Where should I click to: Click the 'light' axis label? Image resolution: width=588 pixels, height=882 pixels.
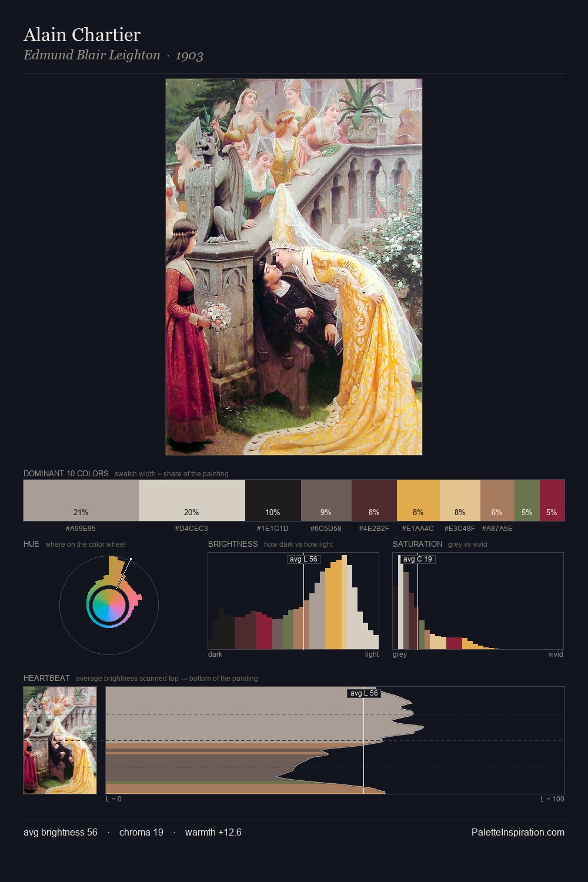pyautogui.click(x=372, y=654)
